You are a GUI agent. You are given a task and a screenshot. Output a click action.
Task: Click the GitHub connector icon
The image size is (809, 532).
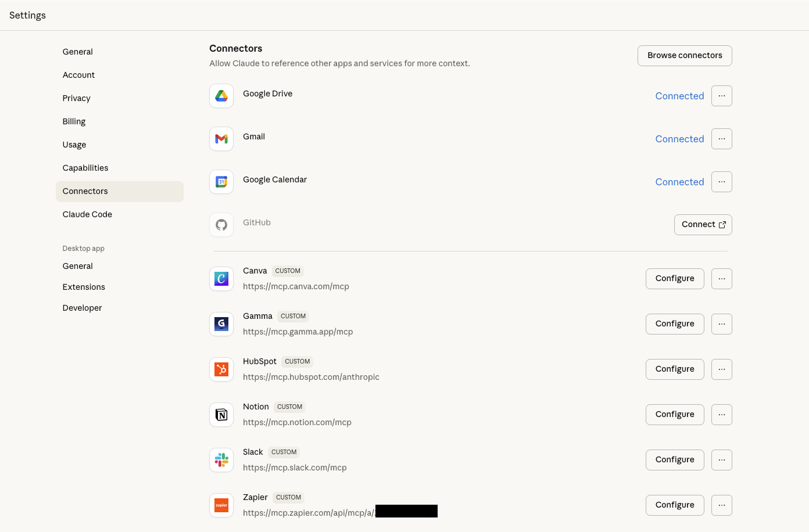(221, 225)
